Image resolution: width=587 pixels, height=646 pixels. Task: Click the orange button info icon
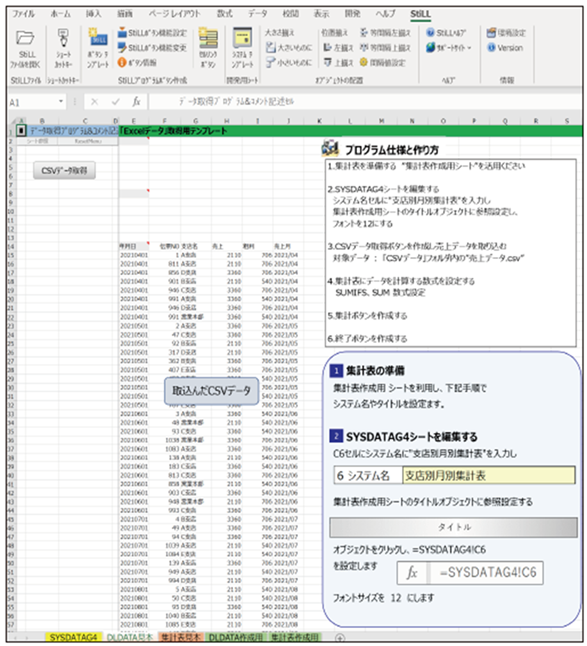tap(122, 63)
